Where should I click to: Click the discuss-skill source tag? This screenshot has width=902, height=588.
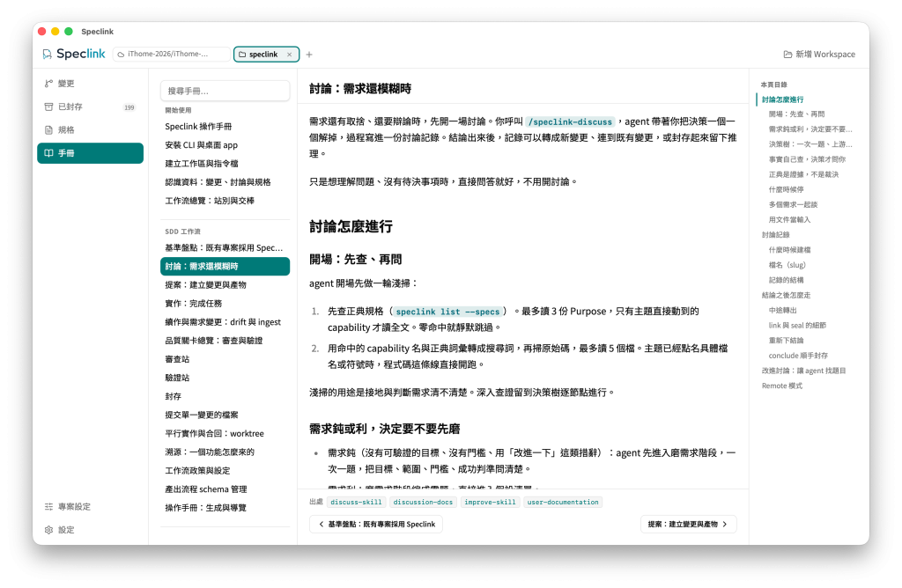[x=356, y=503]
